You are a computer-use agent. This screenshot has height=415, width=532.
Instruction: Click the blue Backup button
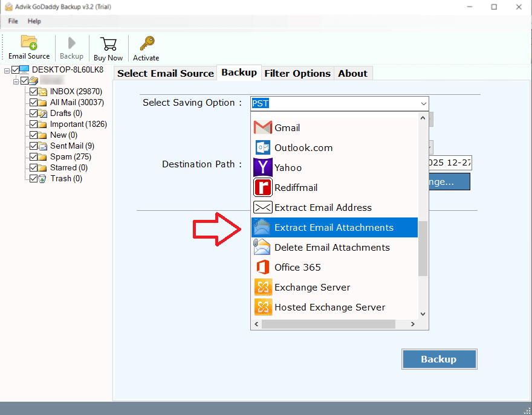click(440, 359)
